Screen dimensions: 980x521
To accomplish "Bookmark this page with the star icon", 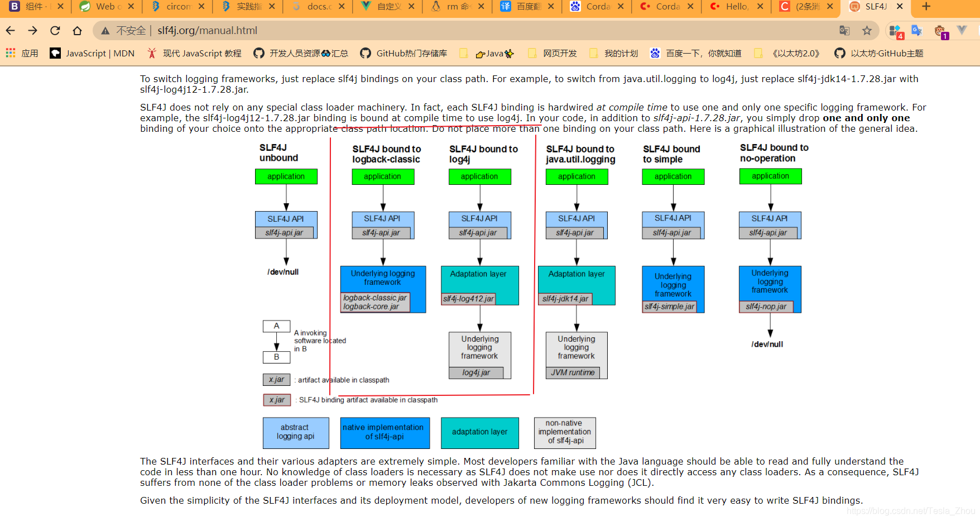I will 867,31.
